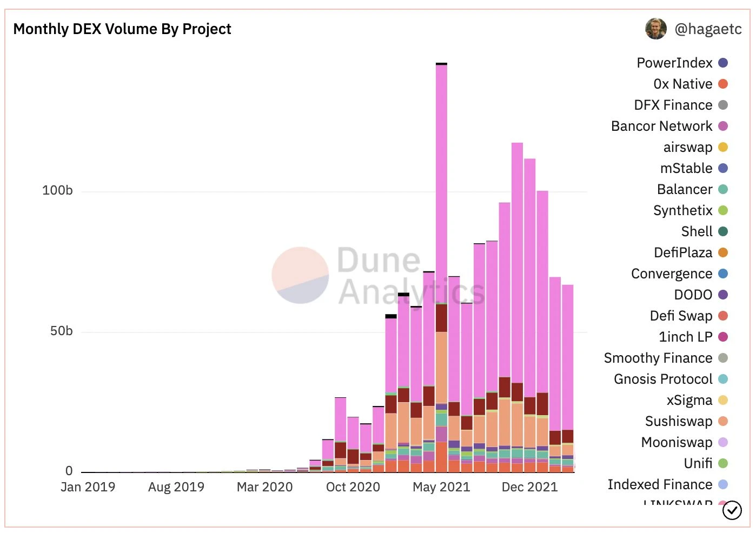Toggle the DefiPlaza legend entry

pos(691,253)
